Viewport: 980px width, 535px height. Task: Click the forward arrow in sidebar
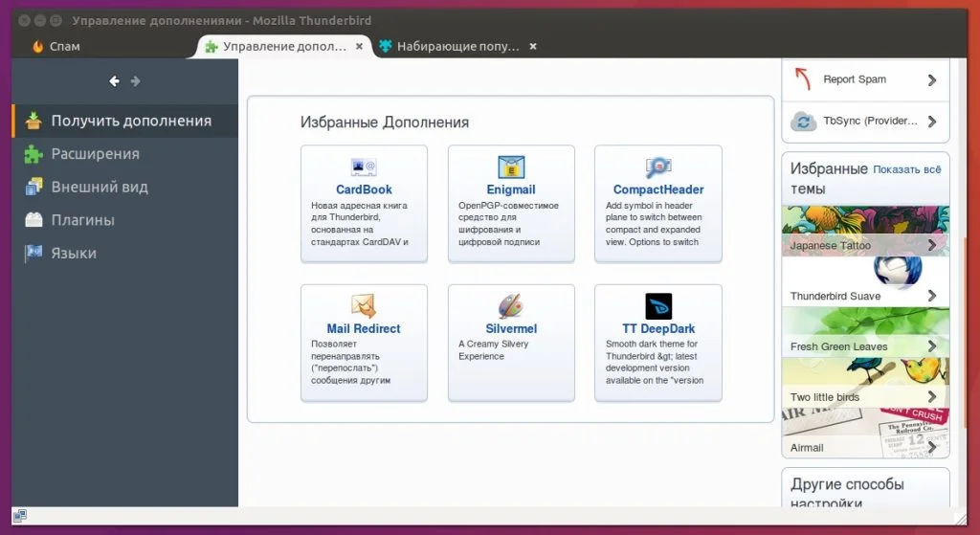click(x=136, y=81)
